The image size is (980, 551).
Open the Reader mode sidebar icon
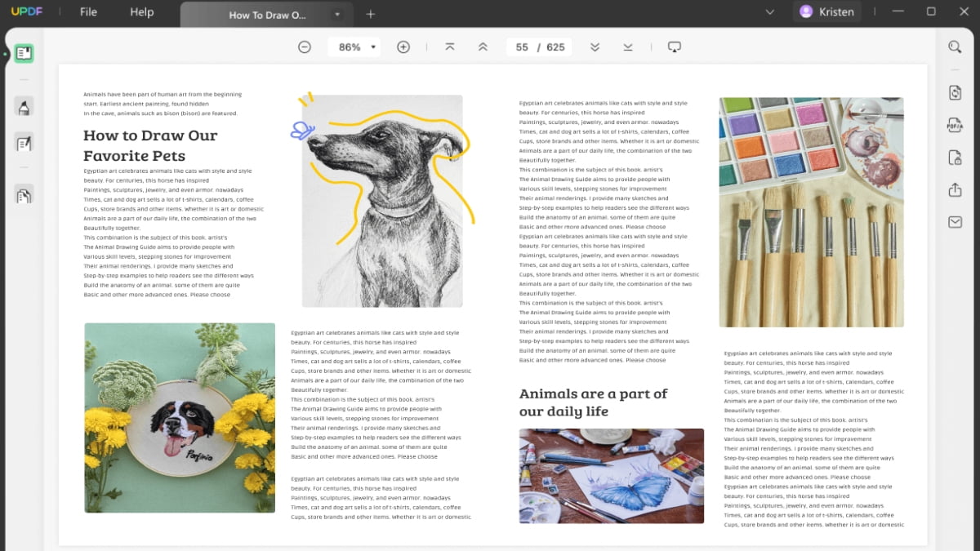click(x=24, y=55)
